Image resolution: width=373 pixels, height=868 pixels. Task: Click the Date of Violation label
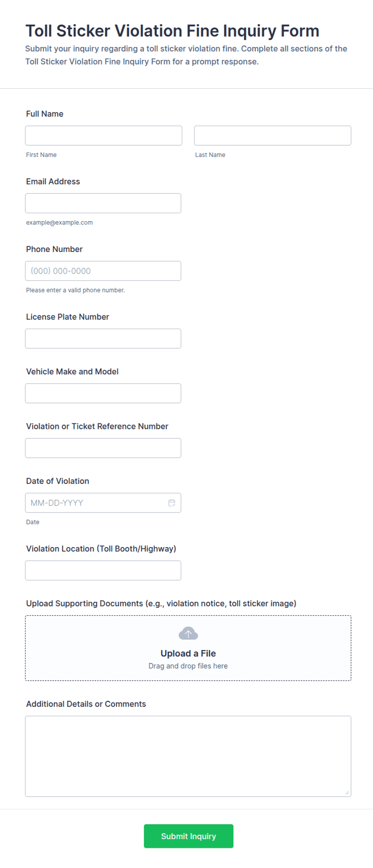pos(57,481)
